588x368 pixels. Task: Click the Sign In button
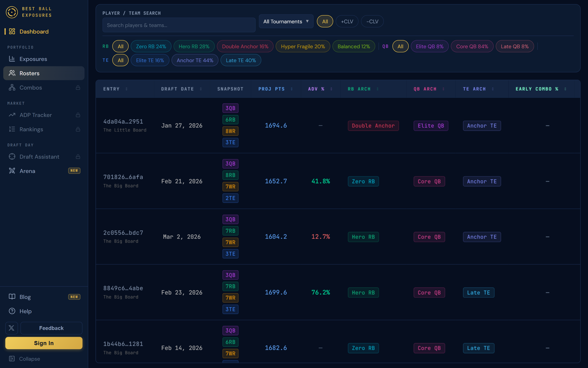44,343
